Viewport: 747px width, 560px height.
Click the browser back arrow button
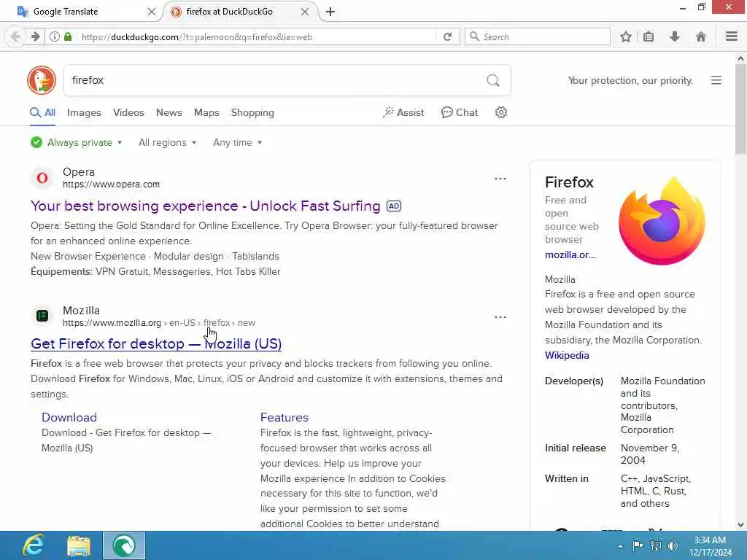(x=15, y=36)
